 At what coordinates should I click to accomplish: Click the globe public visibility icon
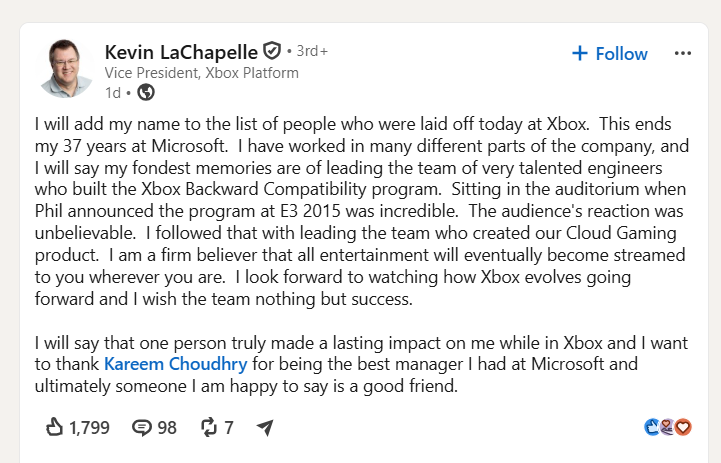click(x=146, y=92)
